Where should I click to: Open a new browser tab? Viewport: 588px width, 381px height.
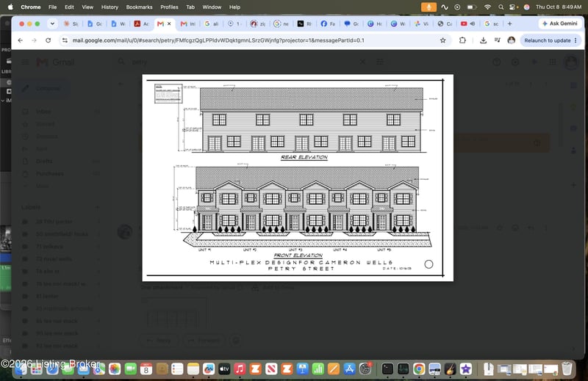tap(509, 23)
